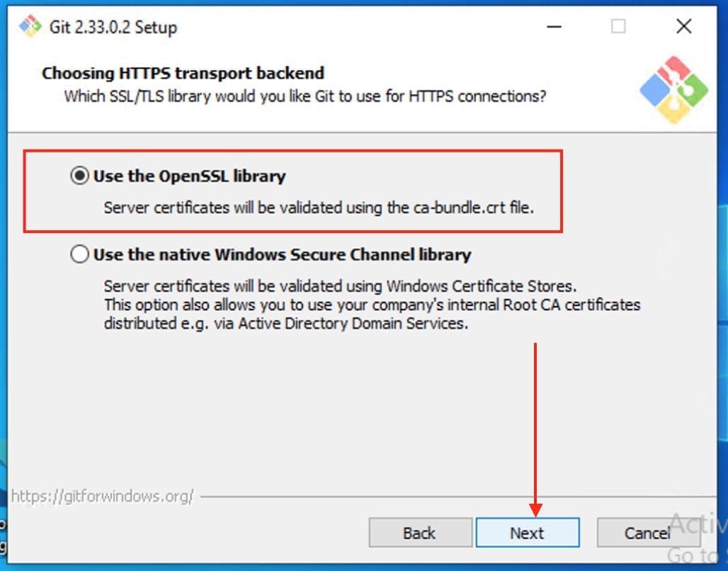
Task: Click the ca-bundle.crt file description text
Action: click(318, 208)
